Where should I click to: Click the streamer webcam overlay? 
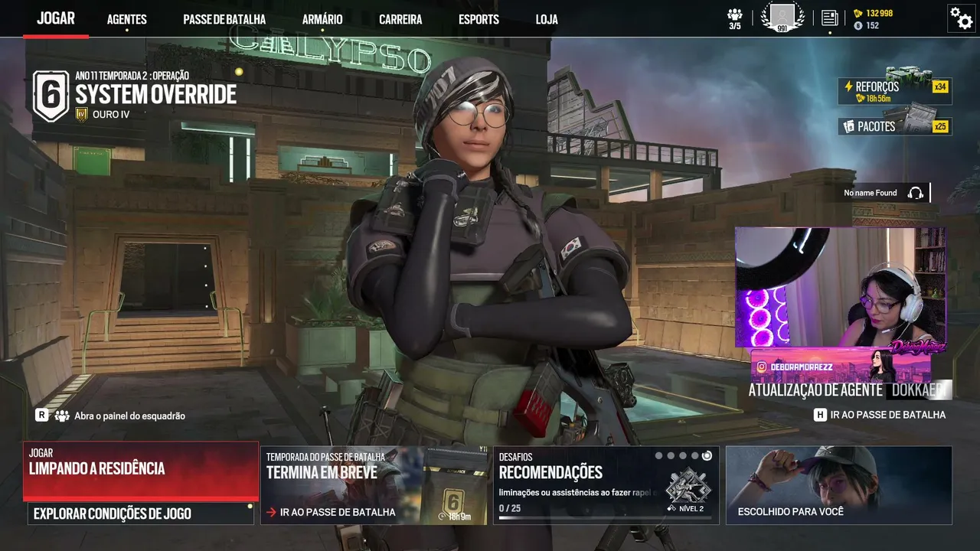tap(841, 287)
